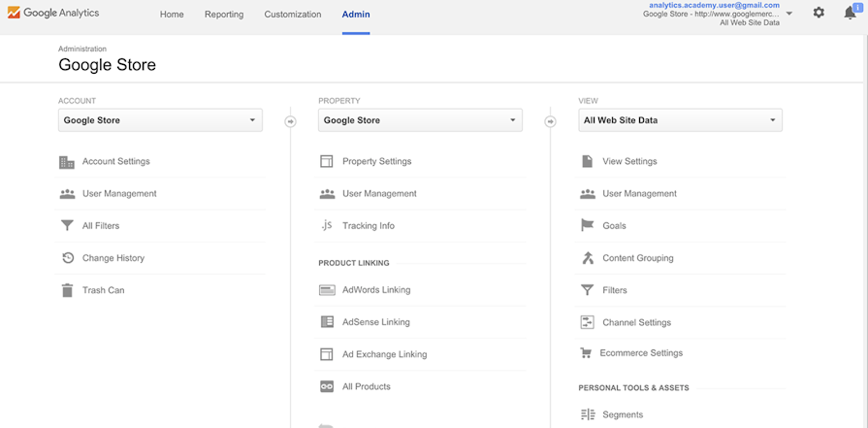Screen dimensions: 868x428
Task: Click the Tracking Info JS icon
Action: point(327,226)
